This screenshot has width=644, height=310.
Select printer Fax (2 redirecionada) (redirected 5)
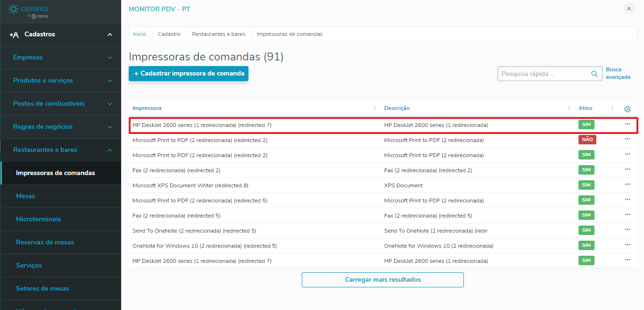pos(176,216)
